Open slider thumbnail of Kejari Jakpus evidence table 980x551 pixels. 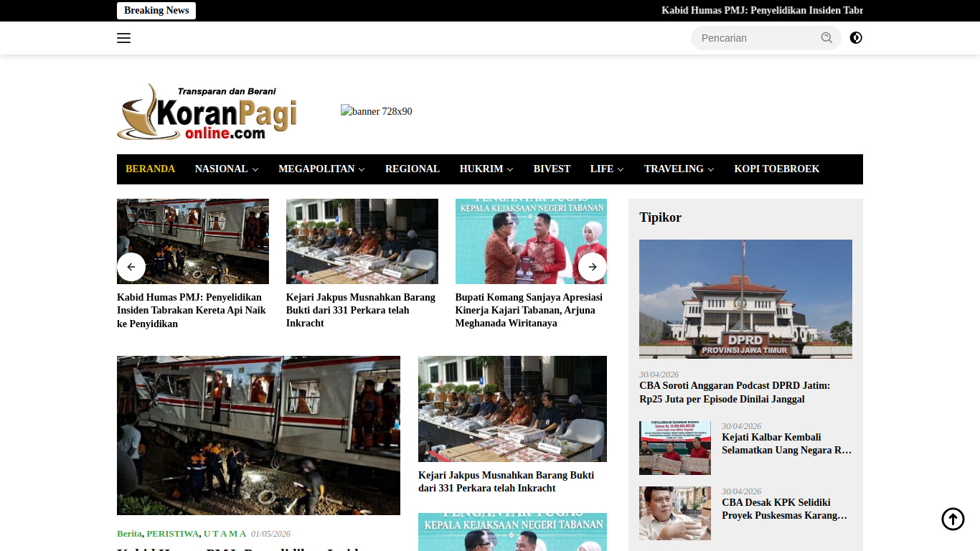click(x=362, y=241)
